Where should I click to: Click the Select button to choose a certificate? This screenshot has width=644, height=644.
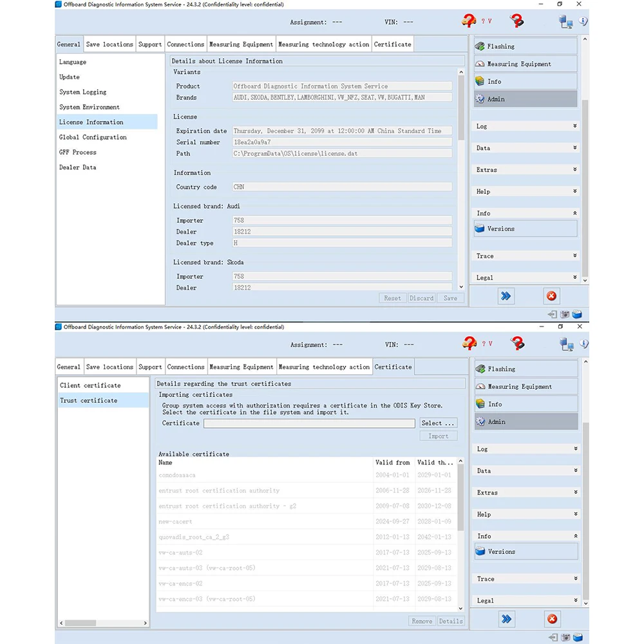pos(438,423)
